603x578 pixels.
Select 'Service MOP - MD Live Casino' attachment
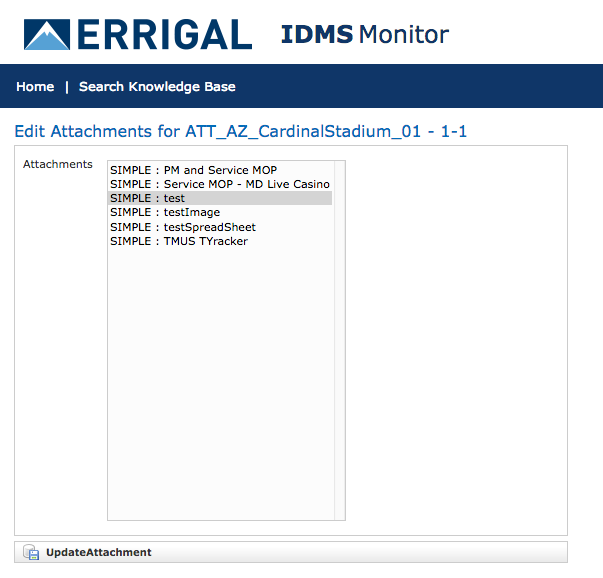219,185
